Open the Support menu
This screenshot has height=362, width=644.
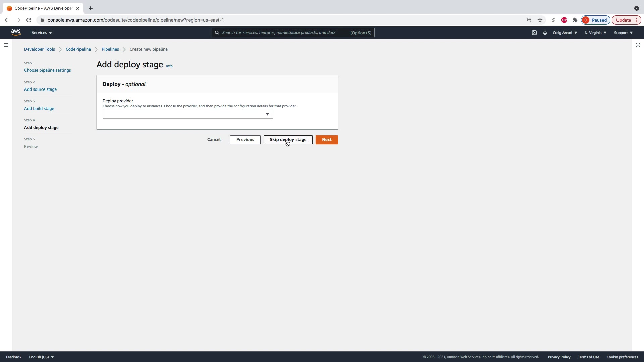(x=623, y=33)
